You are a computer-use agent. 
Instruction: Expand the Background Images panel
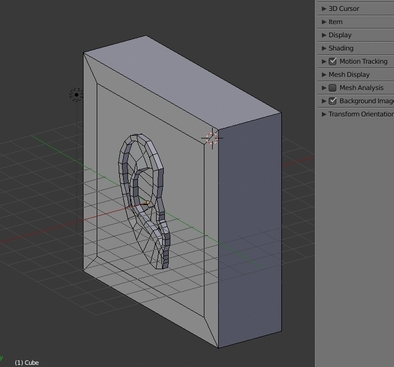point(324,101)
